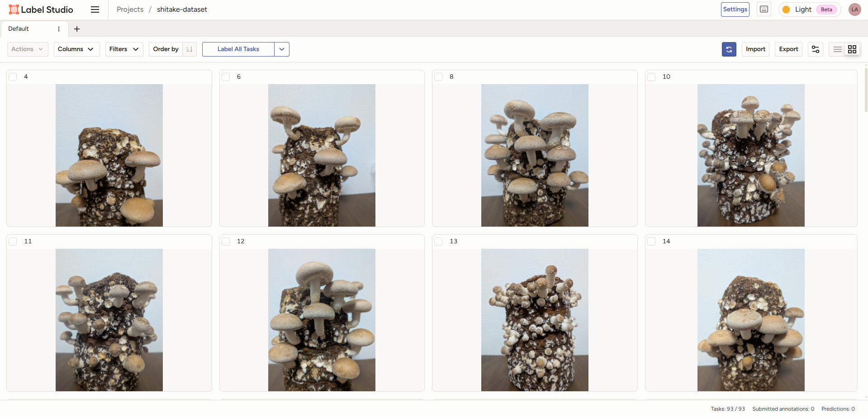The image size is (868, 417).
Task: Open mushroom image of task 8
Action: [535, 155]
